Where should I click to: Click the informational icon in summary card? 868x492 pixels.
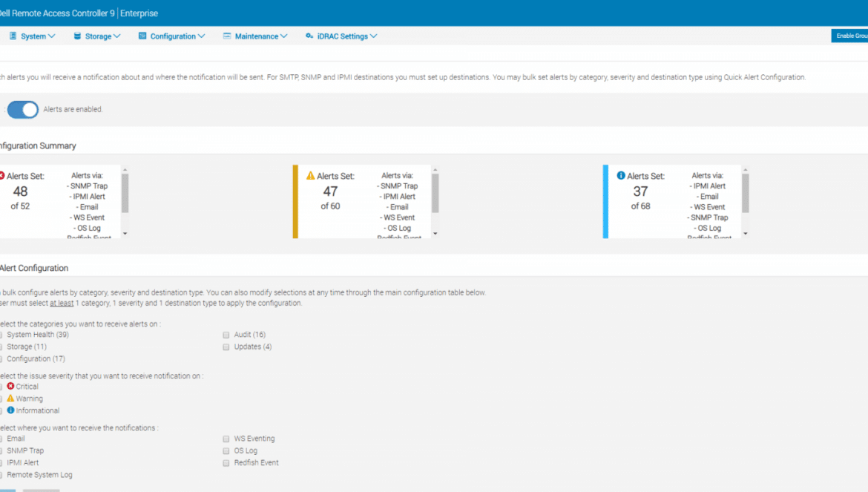click(621, 175)
